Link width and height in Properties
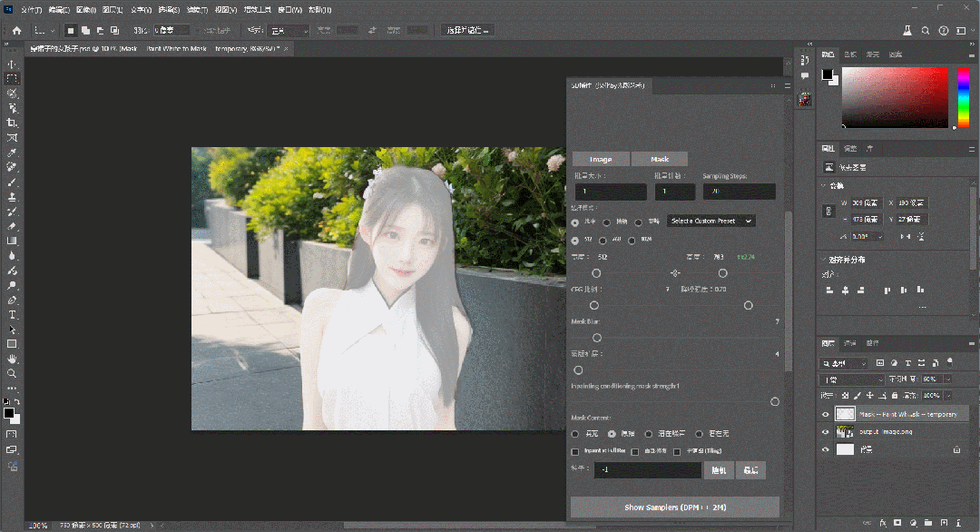 coord(828,212)
